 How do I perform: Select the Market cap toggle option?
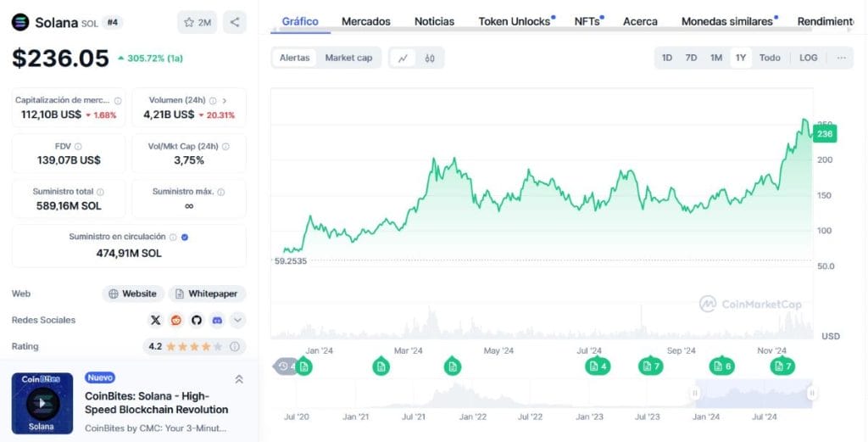click(348, 58)
